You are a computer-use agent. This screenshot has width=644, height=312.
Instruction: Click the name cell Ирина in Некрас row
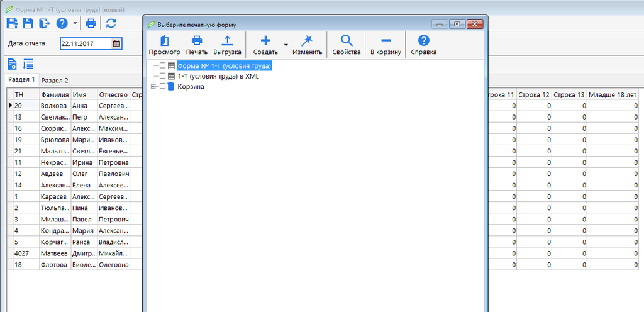point(84,162)
